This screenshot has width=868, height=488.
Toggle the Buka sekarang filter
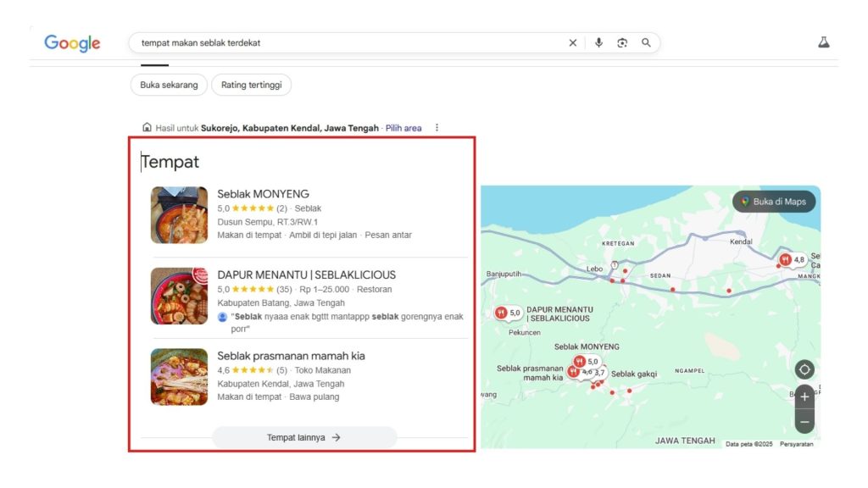click(x=169, y=85)
